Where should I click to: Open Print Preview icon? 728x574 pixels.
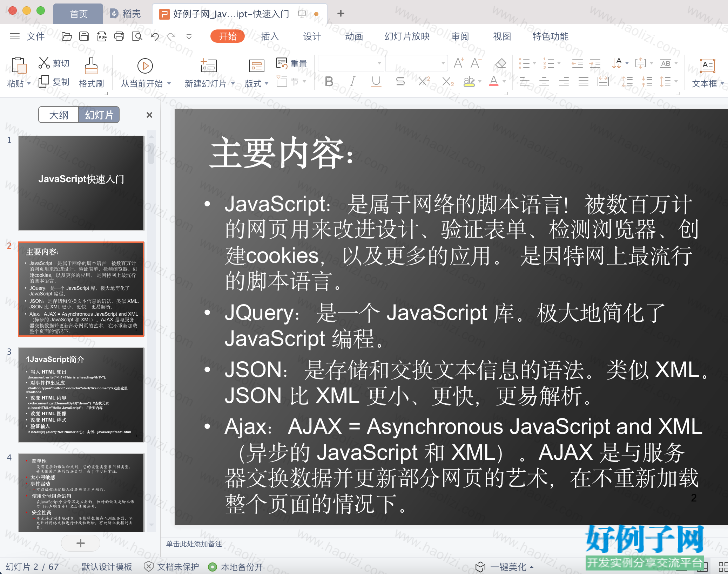click(x=137, y=36)
